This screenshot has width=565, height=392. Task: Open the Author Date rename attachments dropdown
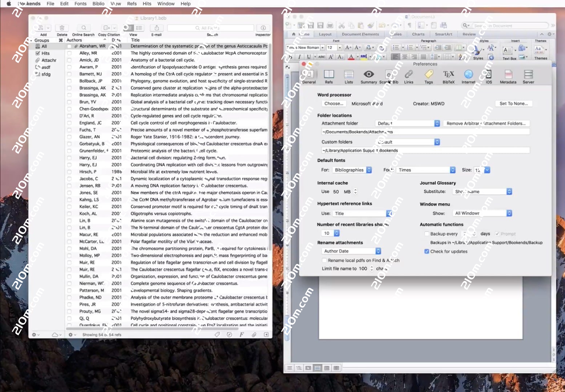pos(351,251)
